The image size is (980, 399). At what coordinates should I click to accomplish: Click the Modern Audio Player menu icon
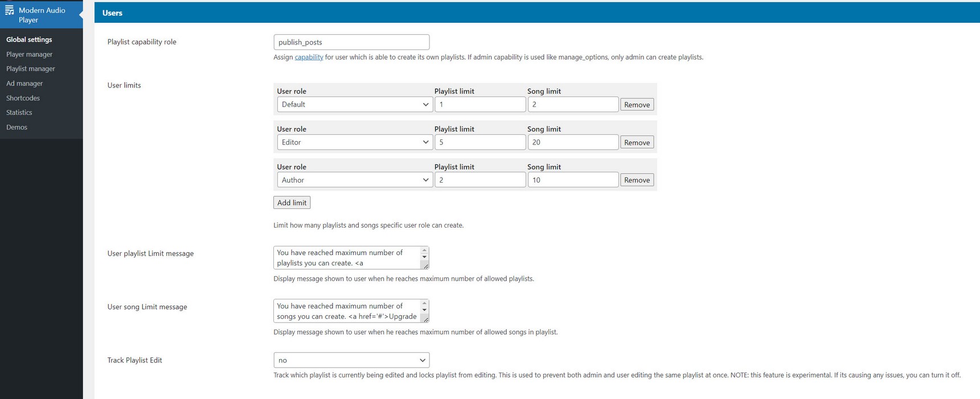[9, 10]
